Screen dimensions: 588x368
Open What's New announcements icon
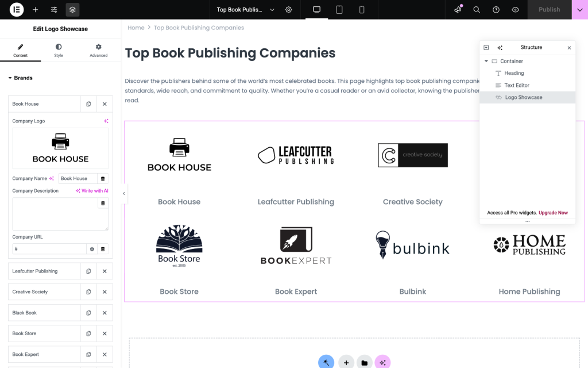click(x=458, y=10)
